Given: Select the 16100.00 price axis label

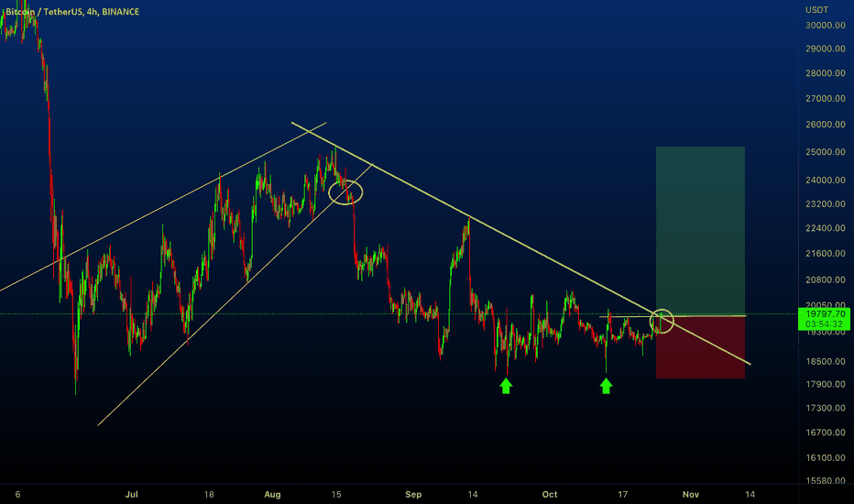Looking at the screenshot, I should coord(825,457).
